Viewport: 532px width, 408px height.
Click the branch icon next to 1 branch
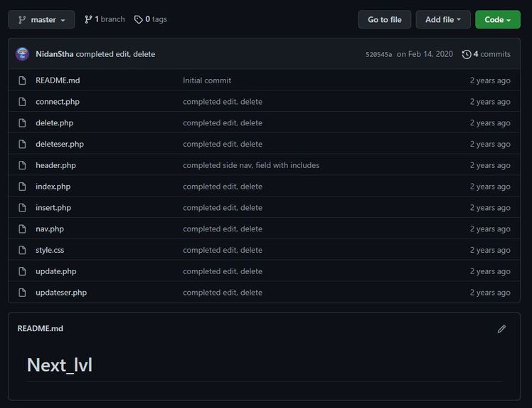click(88, 19)
